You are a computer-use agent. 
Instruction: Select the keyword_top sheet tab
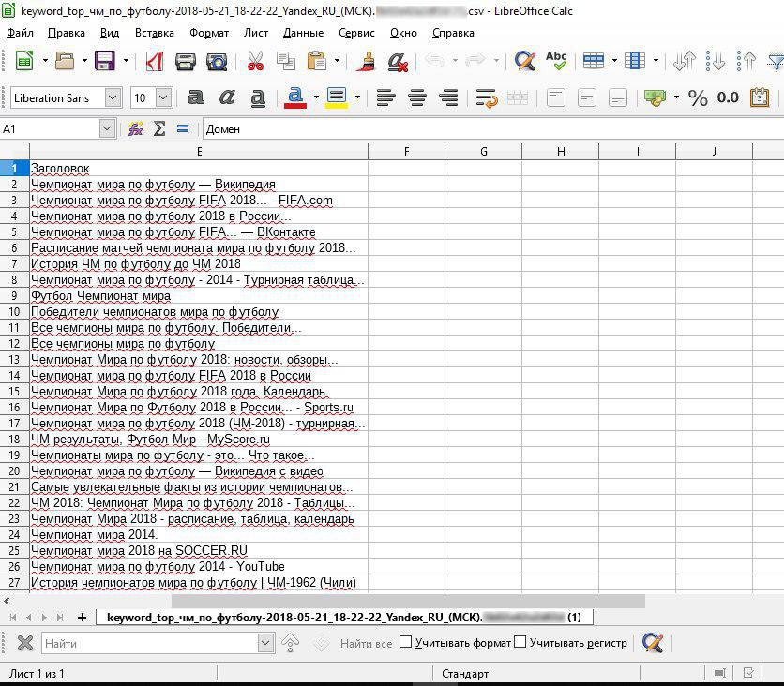coord(344,618)
